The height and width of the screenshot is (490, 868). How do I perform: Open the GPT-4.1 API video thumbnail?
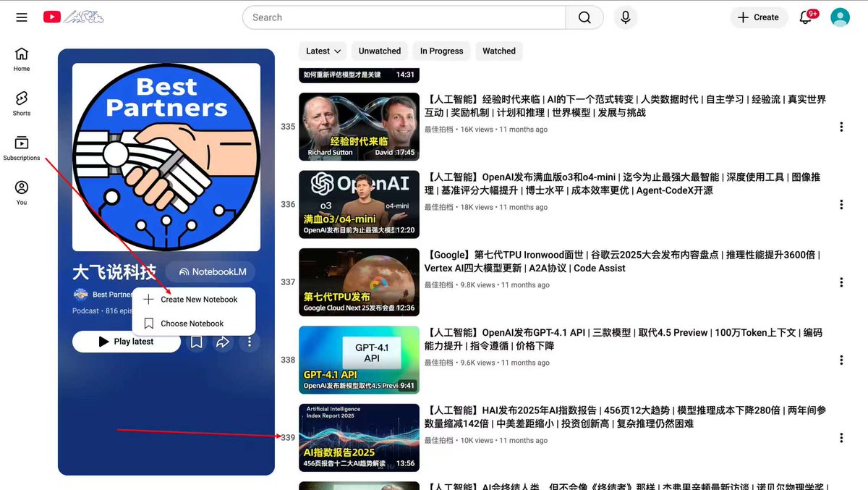tap(358, 358)
